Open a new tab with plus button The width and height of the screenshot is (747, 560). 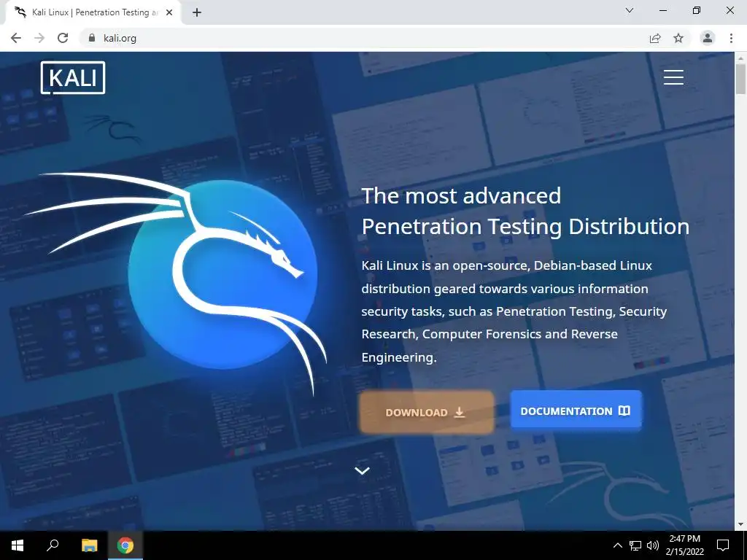(197, 12)
